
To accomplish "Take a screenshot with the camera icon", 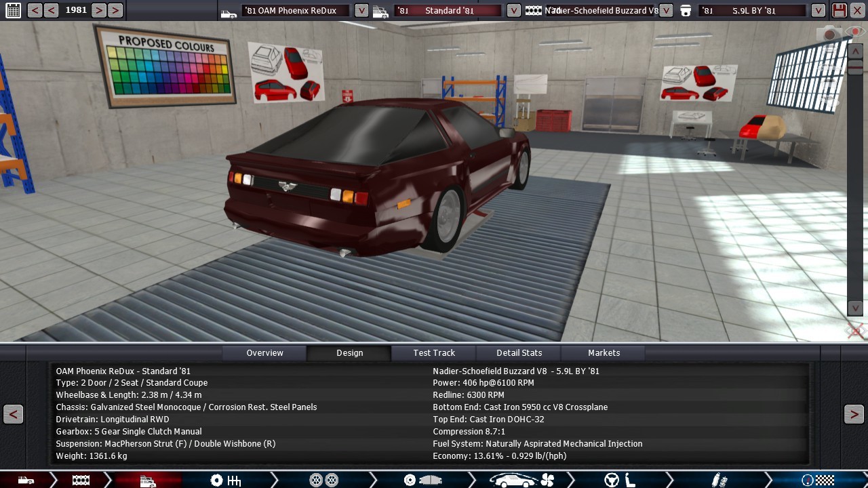I will pos(829,35).
